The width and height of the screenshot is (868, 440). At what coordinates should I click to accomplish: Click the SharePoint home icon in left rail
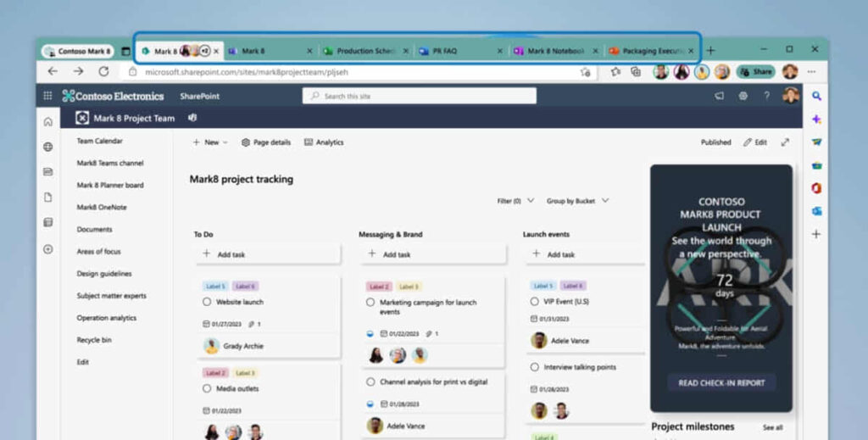click(x=47, y=122)
